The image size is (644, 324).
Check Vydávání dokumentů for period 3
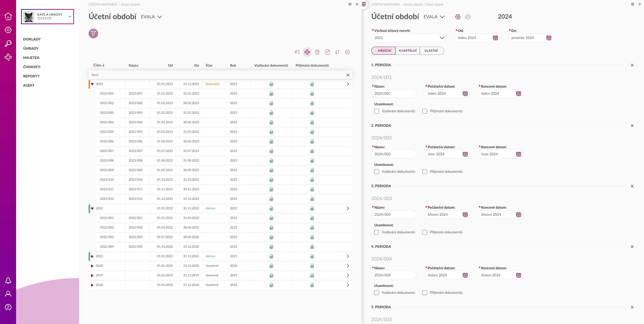click(377, 232)
